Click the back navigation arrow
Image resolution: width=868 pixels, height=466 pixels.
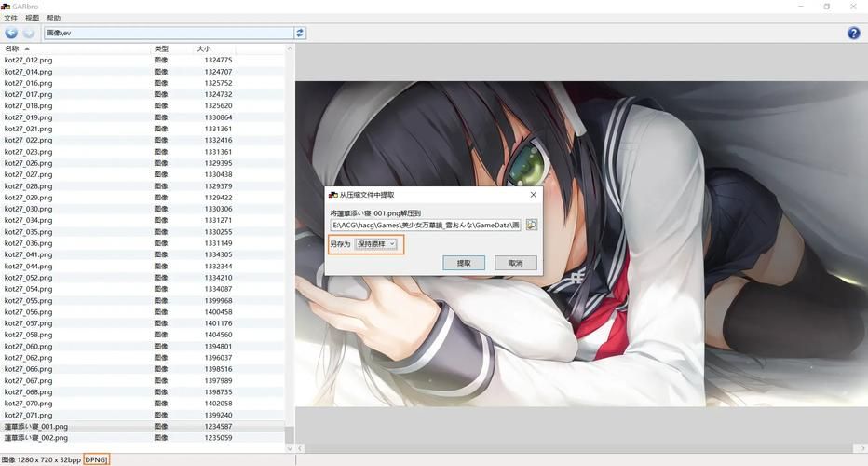coord(11,33)
